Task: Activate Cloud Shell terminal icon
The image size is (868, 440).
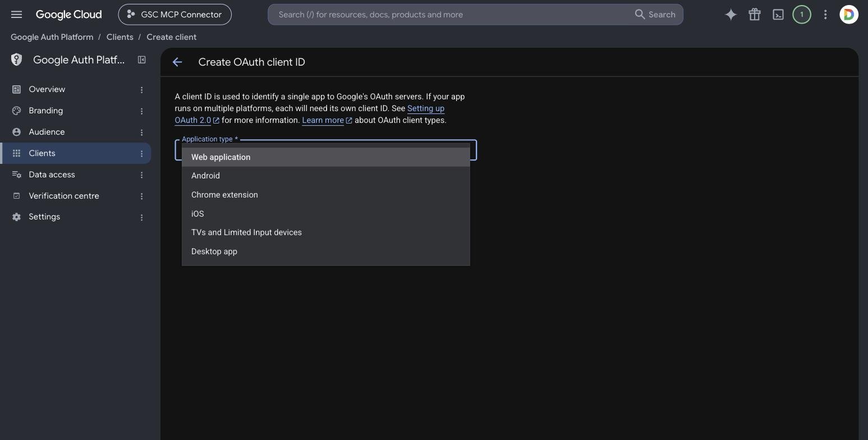Action: click(778, 15)
